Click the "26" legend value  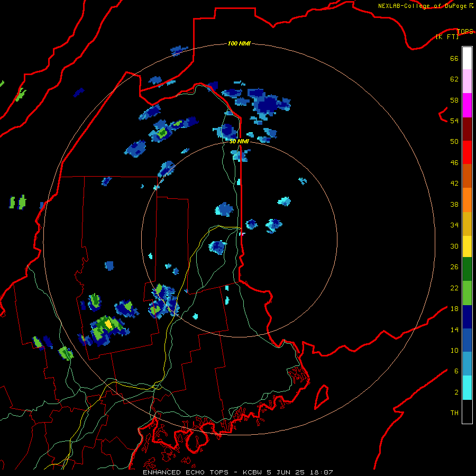click(454, 267)
